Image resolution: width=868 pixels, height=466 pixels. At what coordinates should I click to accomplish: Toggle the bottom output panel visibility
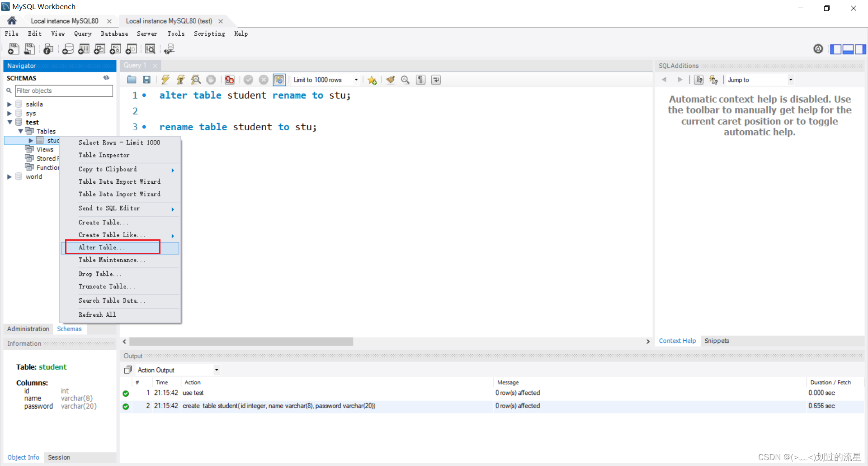pyautogui.click(x=848, y=49)
